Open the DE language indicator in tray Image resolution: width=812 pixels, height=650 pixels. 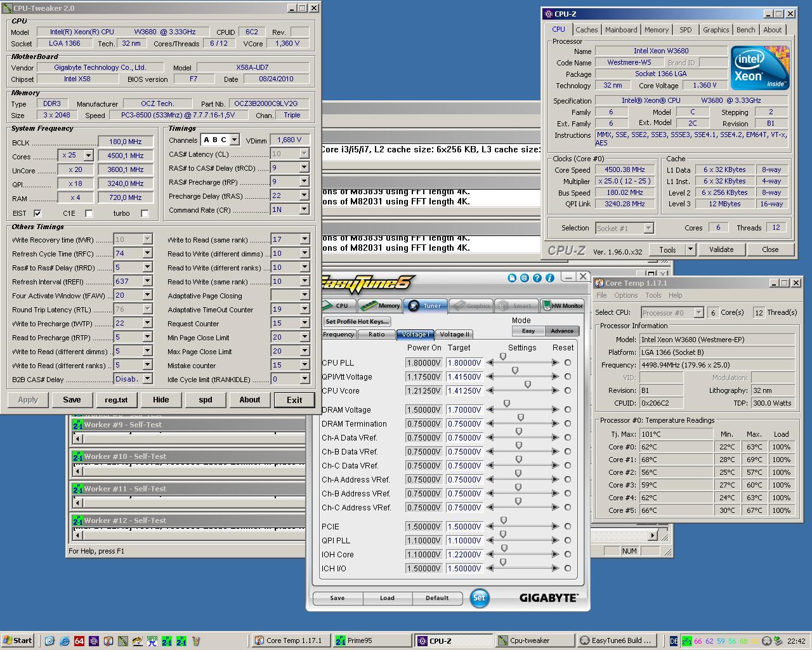tap(674, 641)
